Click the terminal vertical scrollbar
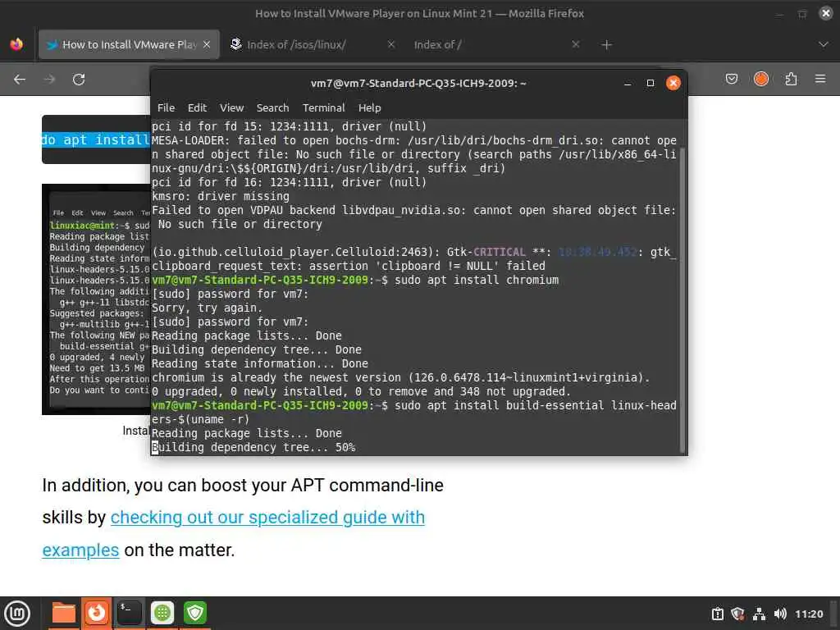The image size is (840, 630). 682,300
